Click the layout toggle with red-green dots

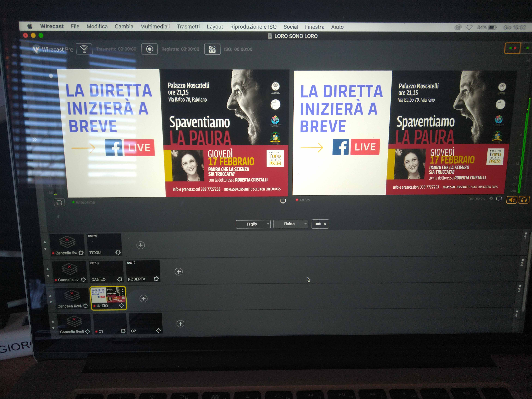click(512, 48)
